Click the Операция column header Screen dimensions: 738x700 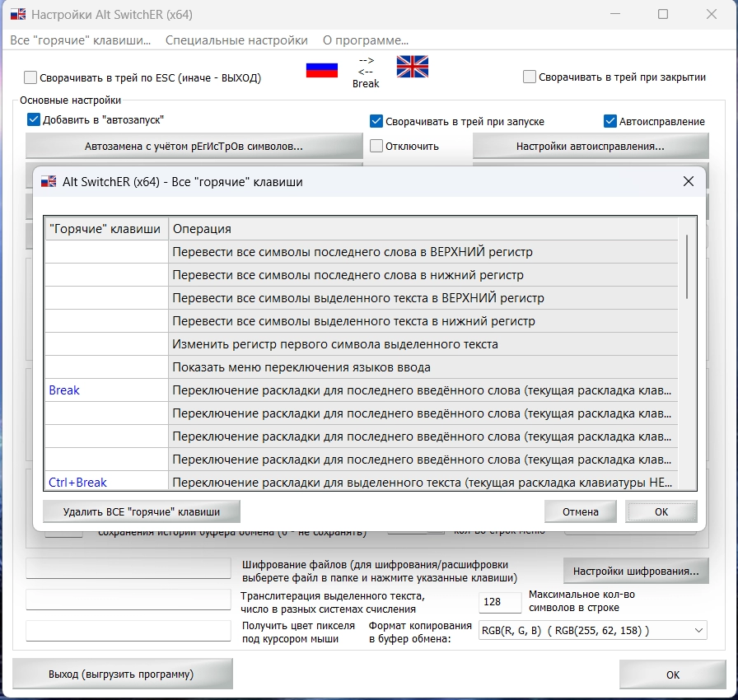tap(423, 229)
